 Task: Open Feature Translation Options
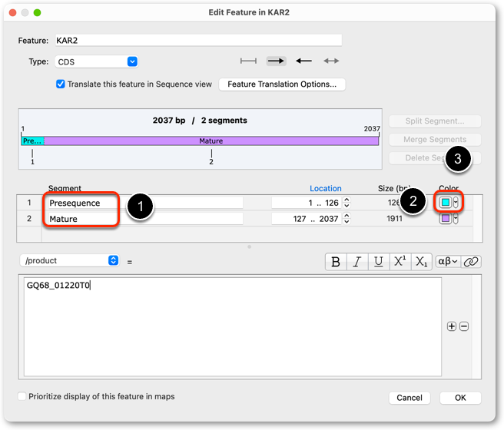click(282, 84)
